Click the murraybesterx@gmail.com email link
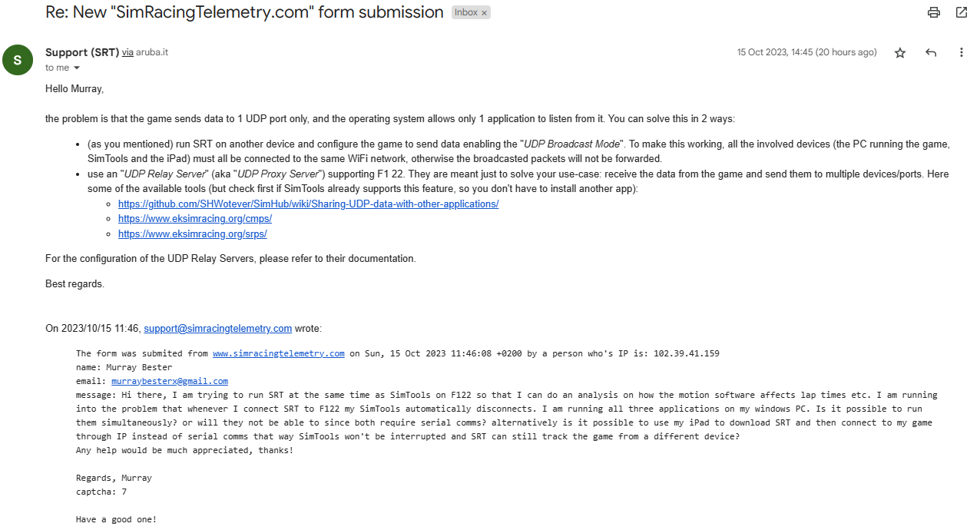The height and width of the screenshot is (530, 980). coord(169,381)
